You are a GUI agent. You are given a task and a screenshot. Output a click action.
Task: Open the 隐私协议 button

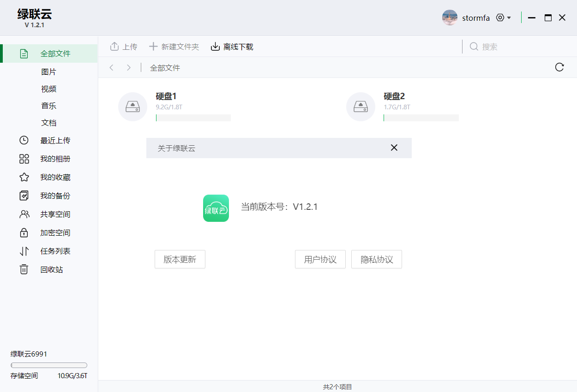click(x=377, y=259)
